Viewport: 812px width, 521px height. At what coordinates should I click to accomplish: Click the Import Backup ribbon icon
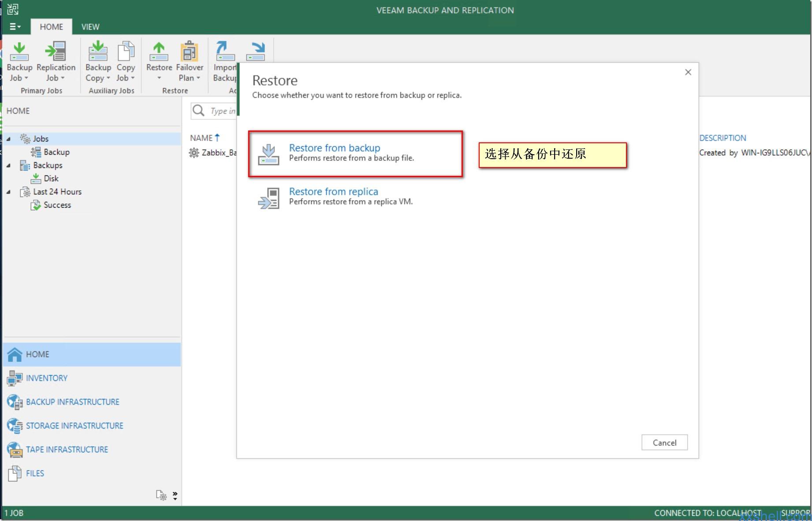tap(225, 51)
